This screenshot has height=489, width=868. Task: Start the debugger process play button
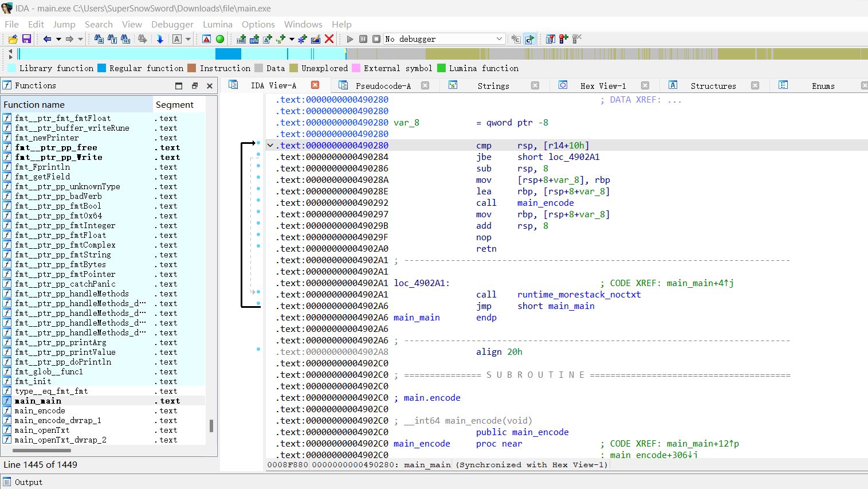pyautogui.click(x=350, y=39)
